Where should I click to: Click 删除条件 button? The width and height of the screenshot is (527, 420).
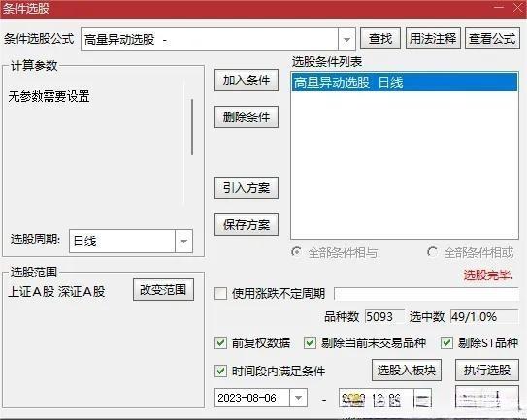pyautogui.click(x=247, y=117)
